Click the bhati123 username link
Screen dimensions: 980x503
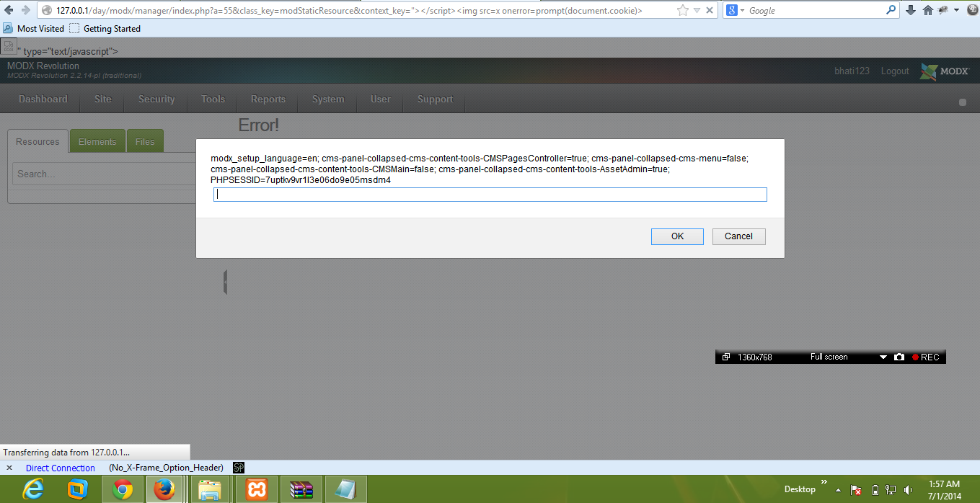click(852, 71)
